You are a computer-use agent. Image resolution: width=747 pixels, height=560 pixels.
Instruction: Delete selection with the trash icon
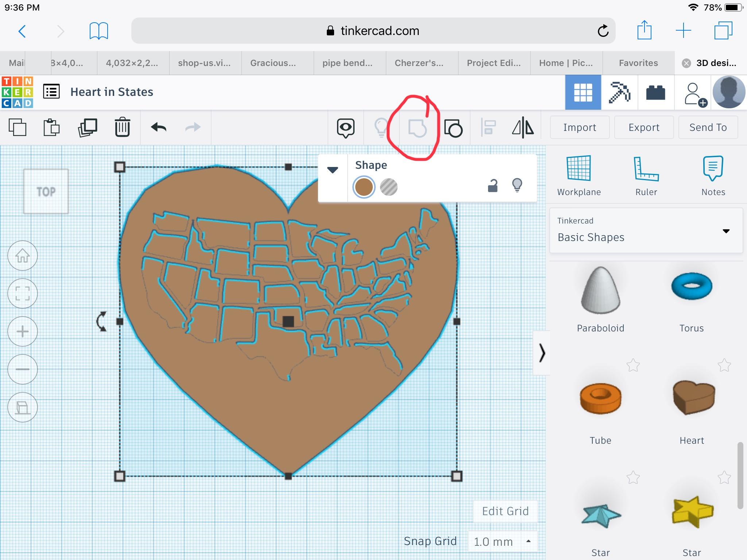[122, 127]
